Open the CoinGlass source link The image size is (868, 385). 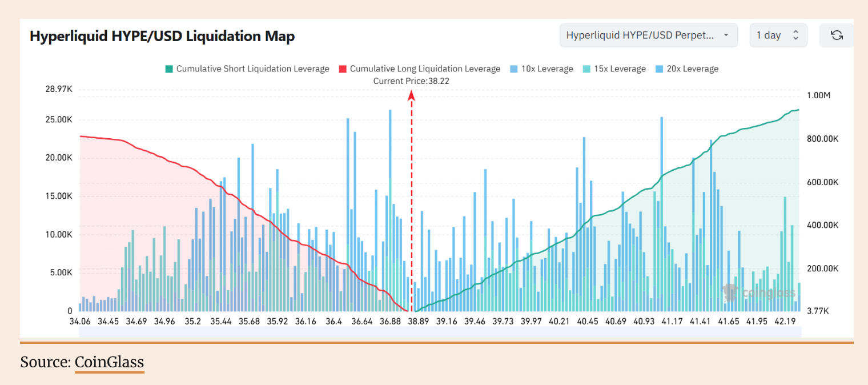point(109,362)
